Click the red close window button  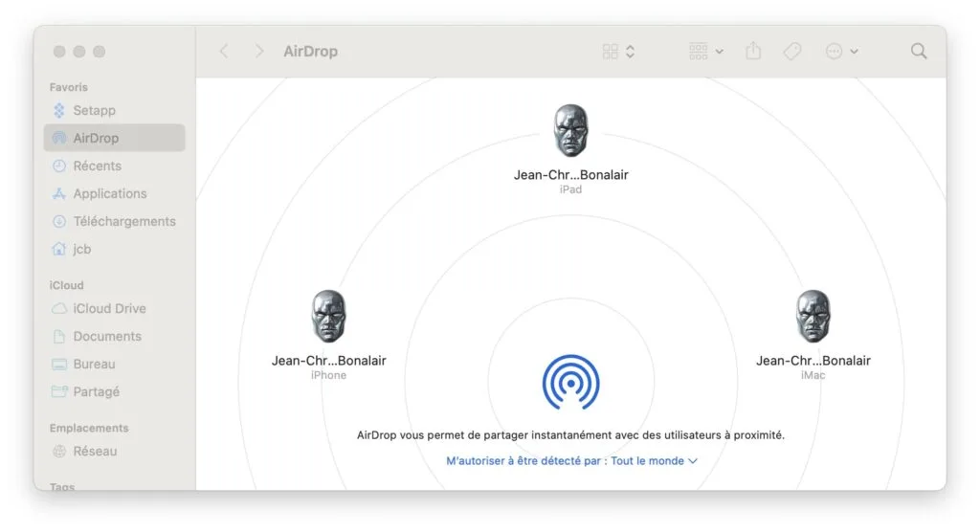[x=59, y=52]
